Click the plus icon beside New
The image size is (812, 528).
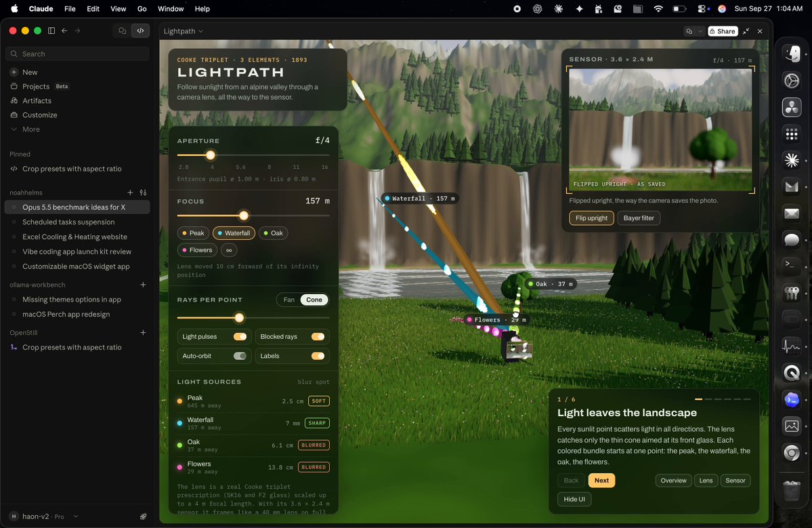14,72
